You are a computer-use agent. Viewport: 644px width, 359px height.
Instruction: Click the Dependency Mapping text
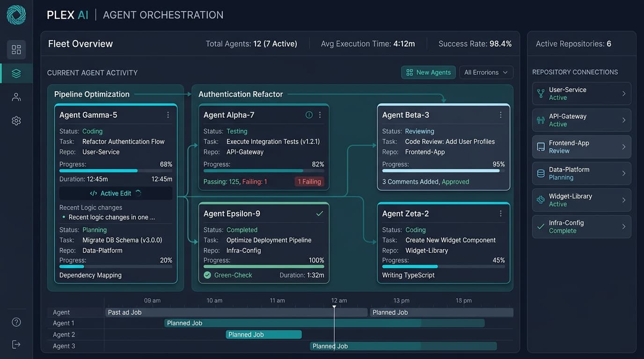tap(90, 275)
